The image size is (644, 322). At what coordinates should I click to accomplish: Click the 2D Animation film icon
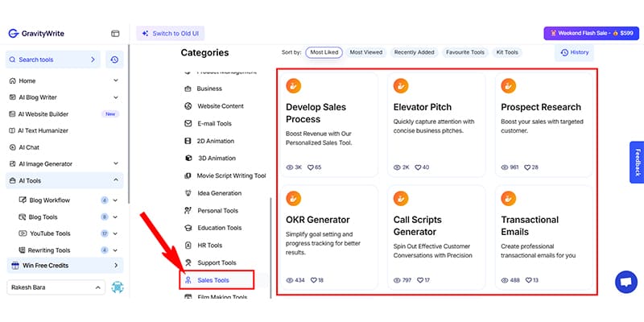188,141
